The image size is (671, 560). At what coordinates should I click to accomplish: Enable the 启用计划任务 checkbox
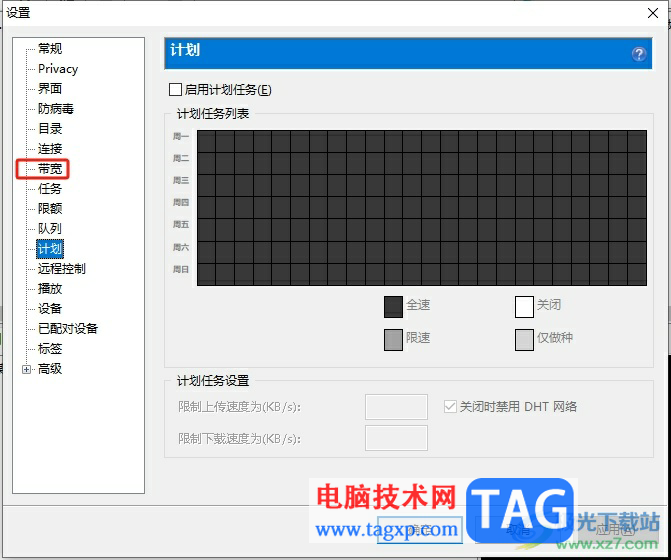[175, 89]
